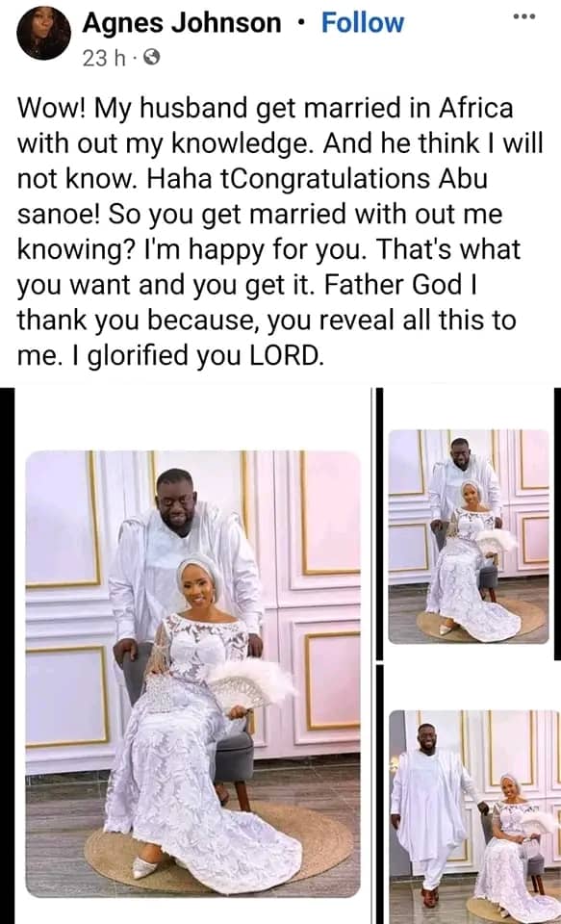Open the large wedding couple photo

coord(192,674)
